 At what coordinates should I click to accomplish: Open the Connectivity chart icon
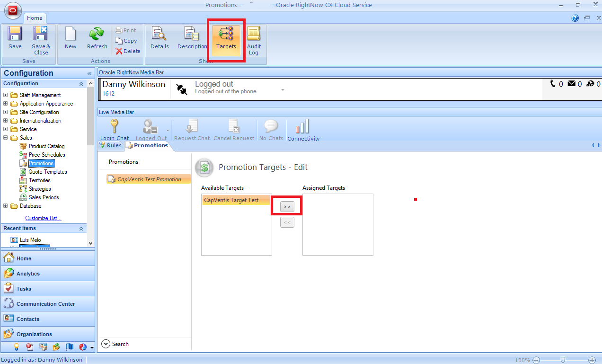302,127
